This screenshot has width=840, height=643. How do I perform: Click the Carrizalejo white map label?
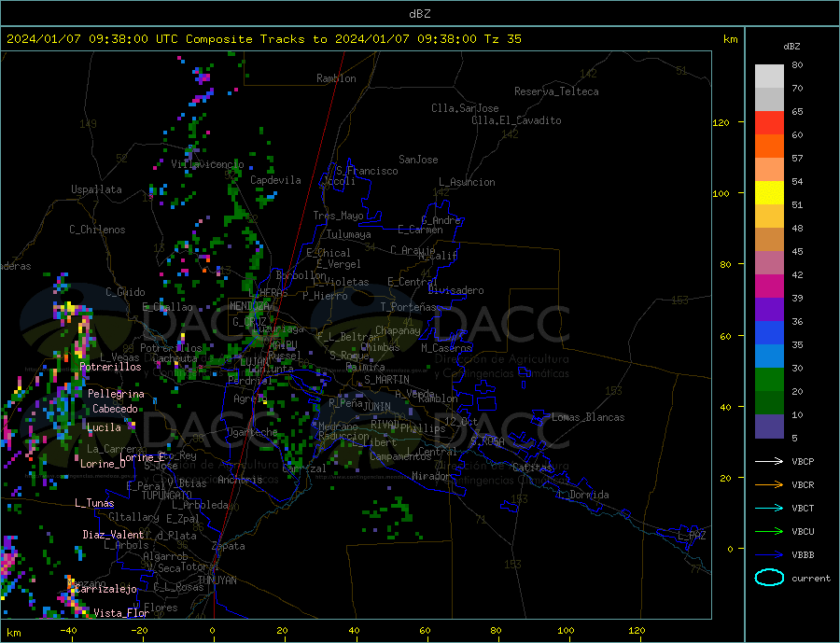pyautogui.click(x=105, y=590)
